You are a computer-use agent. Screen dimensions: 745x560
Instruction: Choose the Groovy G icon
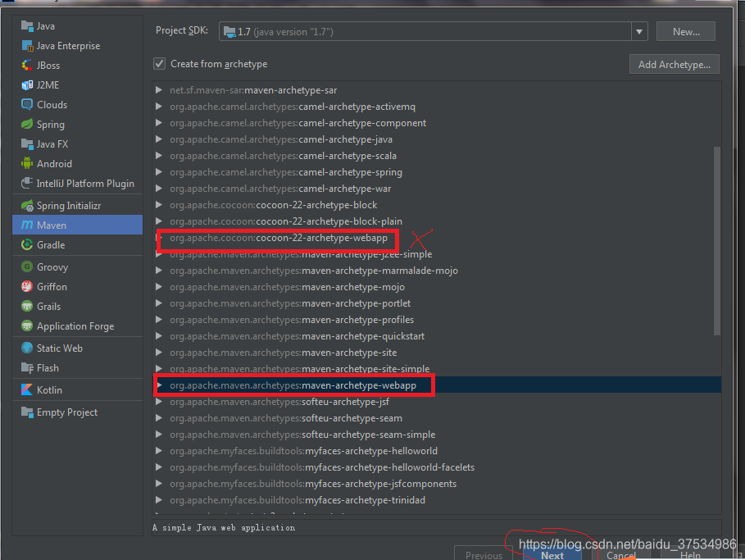click(x=27, y=266)
